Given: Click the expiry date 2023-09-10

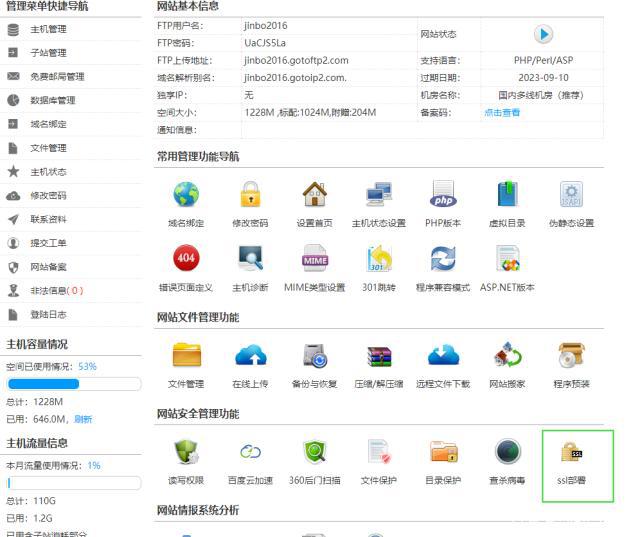Looking at the screenshot, I should pyautogui.click(x=543, y=78).
